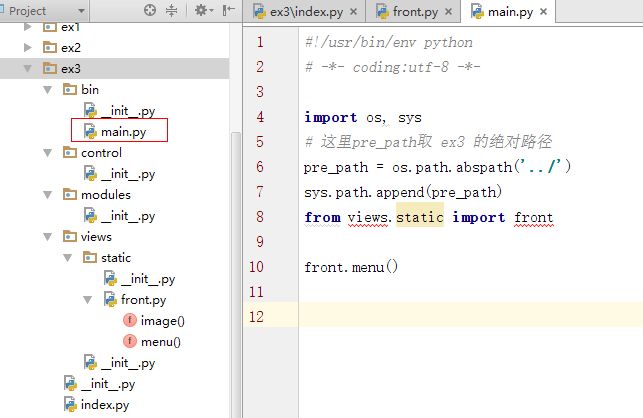
Task: Select the ex3 folder row
Action: [114, 69]
